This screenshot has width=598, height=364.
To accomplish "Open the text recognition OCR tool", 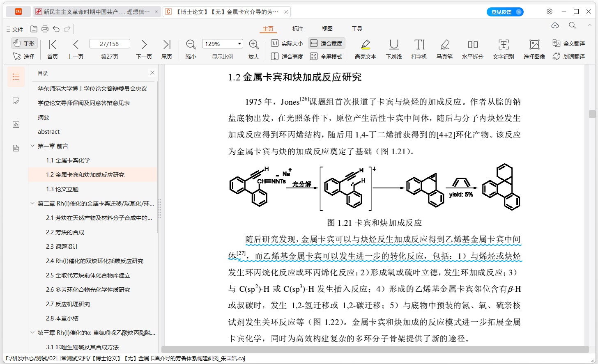I will pyautogui.click(x=503, y=49).
